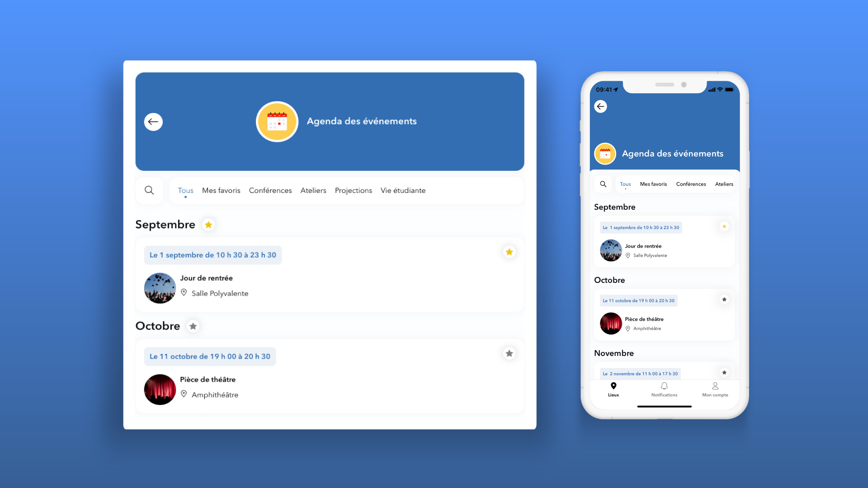Click the Lieux location pin icon
The width and height of the screenshot is (868, 488).
613,385
